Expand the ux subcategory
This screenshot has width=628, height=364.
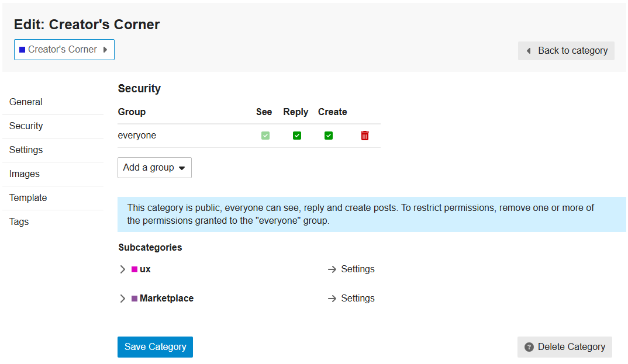[123, 269]
